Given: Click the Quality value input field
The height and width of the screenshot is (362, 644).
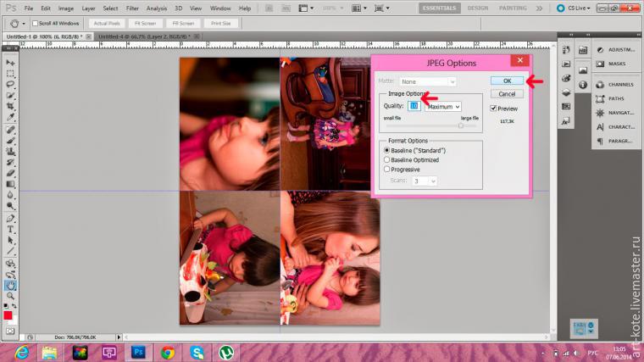Looking at the screenshot, I should pyautogui.click(x=414, y=107).
